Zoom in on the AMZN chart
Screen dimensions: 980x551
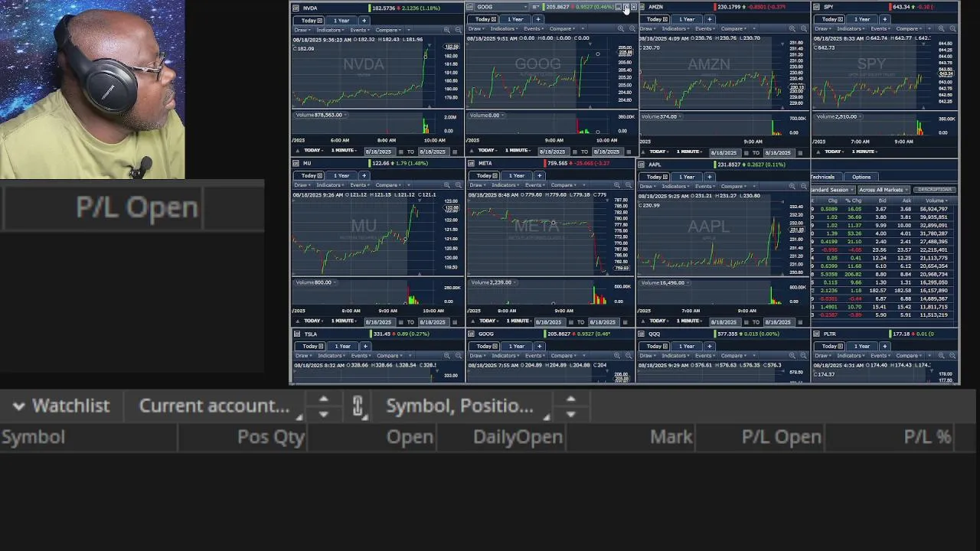pyautogui.click(x=792, y=28)
